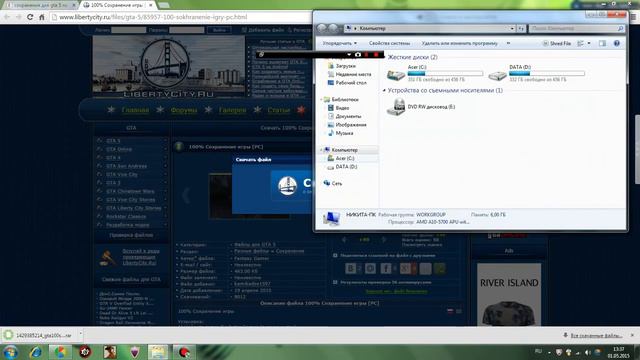Screen dimensions: 640x360
Task: Switch to Chrome on the taskbar
Action: coord(60,352)
